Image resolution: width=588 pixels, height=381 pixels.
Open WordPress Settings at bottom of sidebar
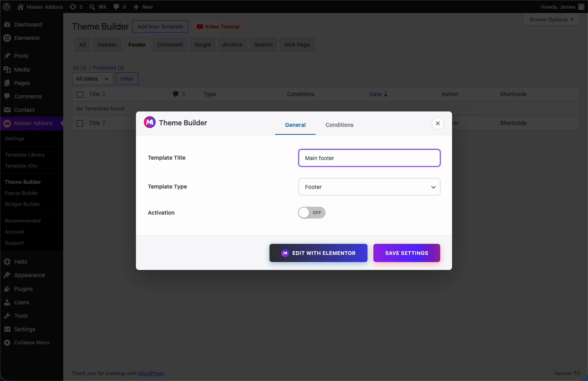32,329
